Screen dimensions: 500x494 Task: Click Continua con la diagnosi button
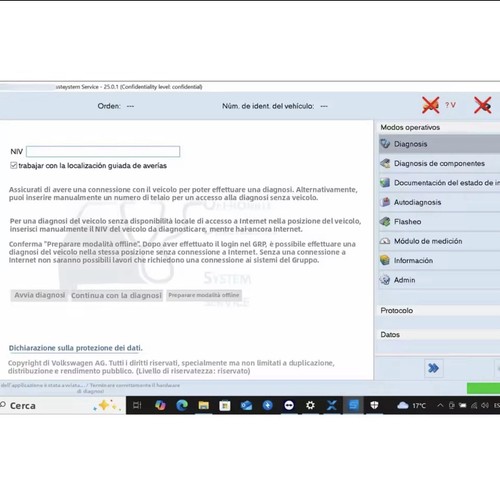click(116, 296)
